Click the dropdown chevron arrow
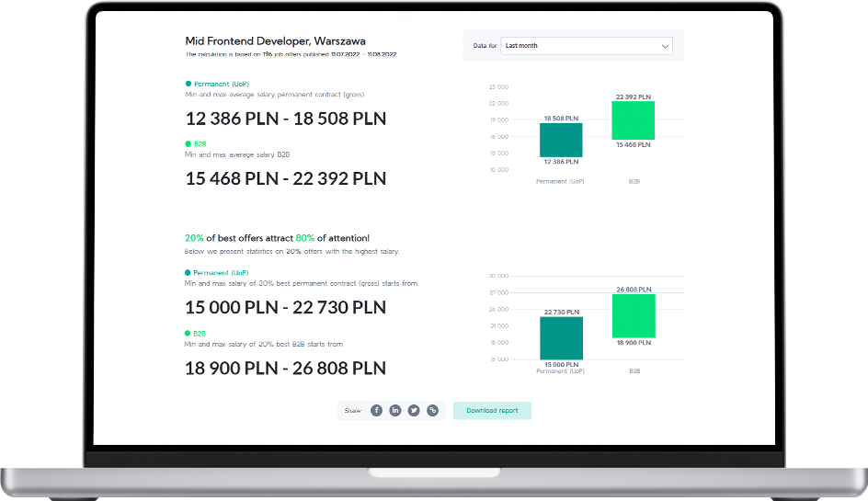Screen dimensions: 868x501 tap(665, 46)
